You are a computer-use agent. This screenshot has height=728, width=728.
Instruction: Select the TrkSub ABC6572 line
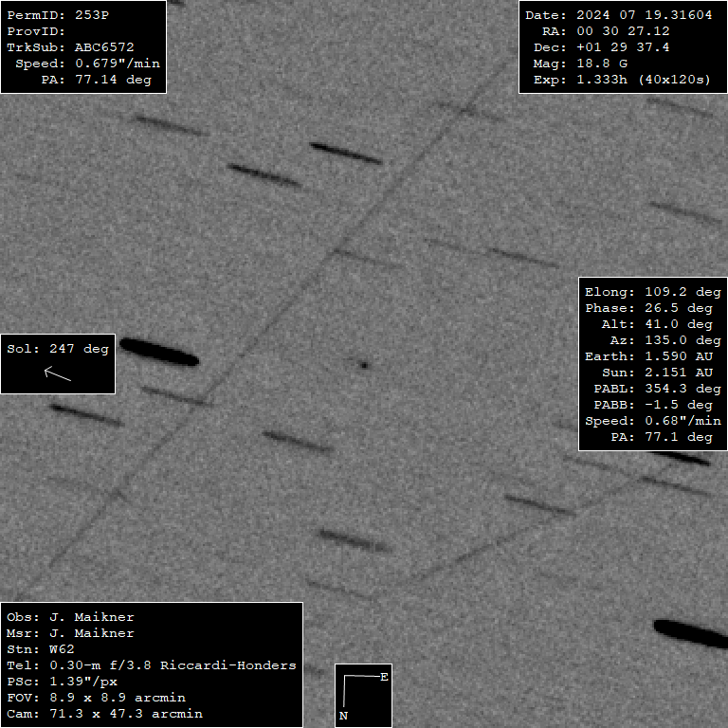(x=70, y=47)
